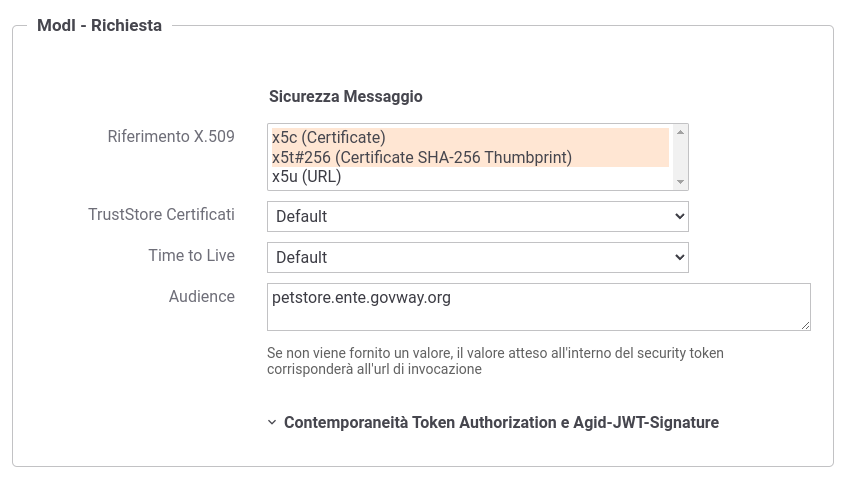Viewport: 849px width, 479px height.
Task: Click the Audience textarea resize handle
Action: pos(805,325)
